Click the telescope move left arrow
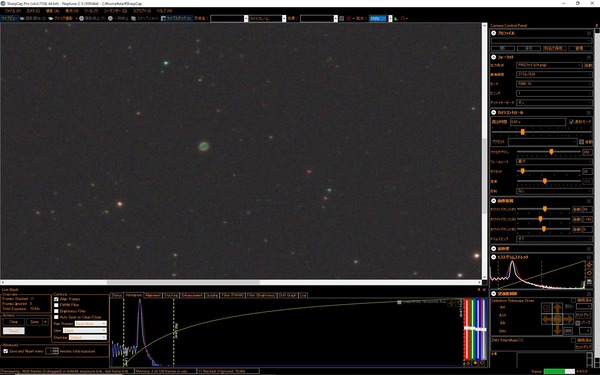Viewport: 600px width, 375px height. [x=547, y=319]
